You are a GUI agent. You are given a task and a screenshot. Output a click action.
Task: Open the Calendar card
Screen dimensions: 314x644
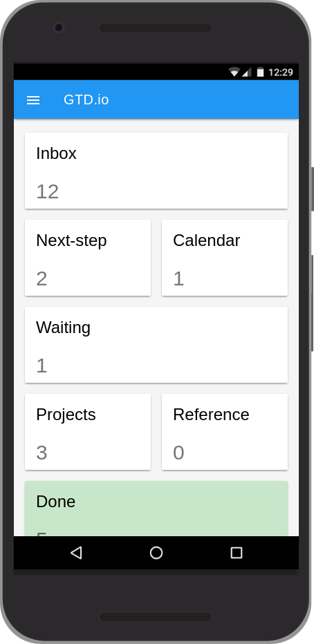(225, 258)
